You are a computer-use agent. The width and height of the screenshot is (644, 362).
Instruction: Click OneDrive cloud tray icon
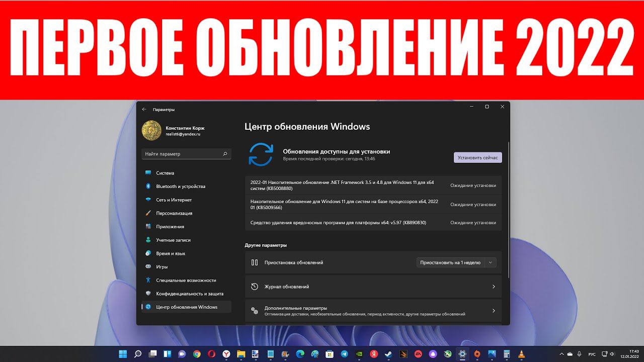(x=570, y=353)
